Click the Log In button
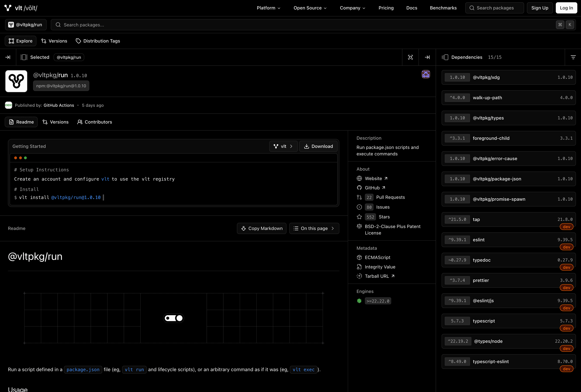Viewport: 581px width, 392px height. 566,8
